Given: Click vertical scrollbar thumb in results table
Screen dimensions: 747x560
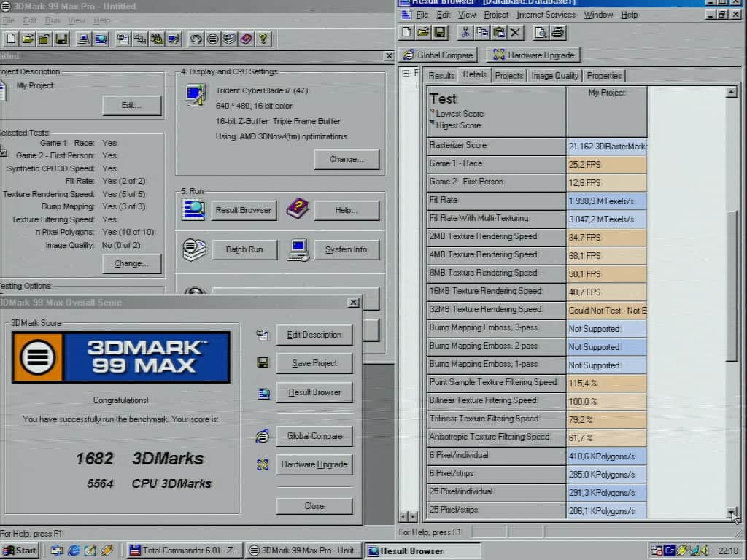Looking at the screenshot, I should [x=731, y=286].
